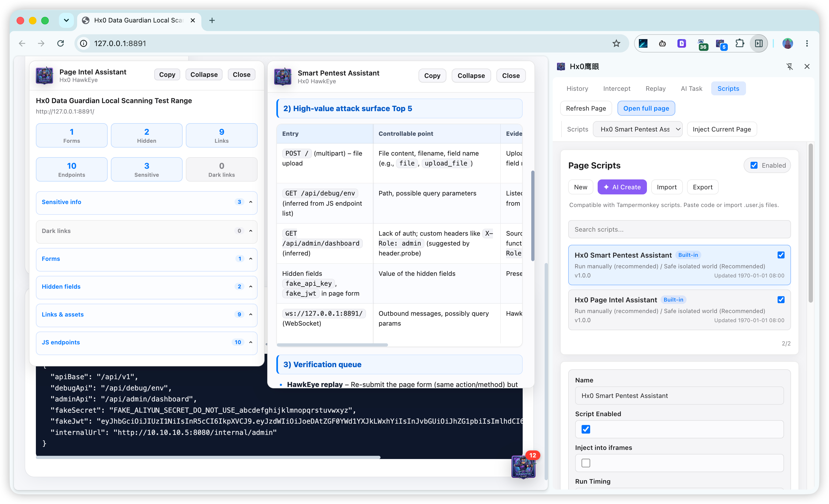Copy the Page Intel Assistant content
The image size is (829, 504).
(167, 75)
